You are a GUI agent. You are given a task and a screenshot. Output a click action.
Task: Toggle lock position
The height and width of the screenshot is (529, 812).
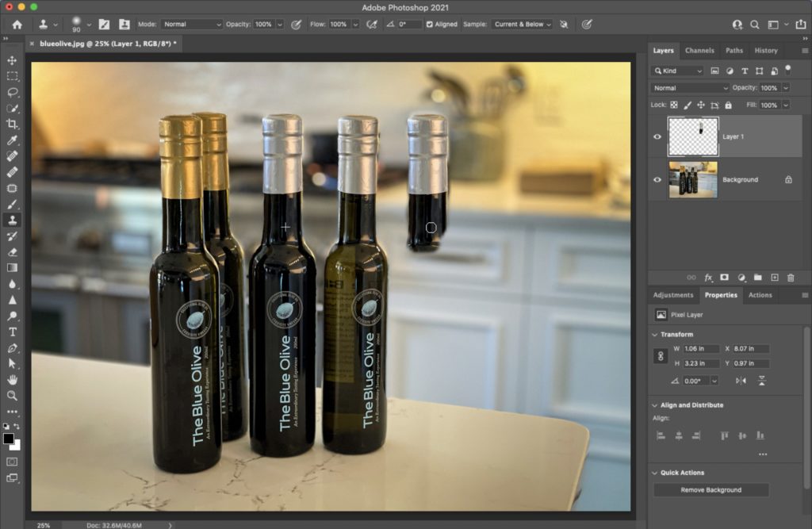(701, 105)
